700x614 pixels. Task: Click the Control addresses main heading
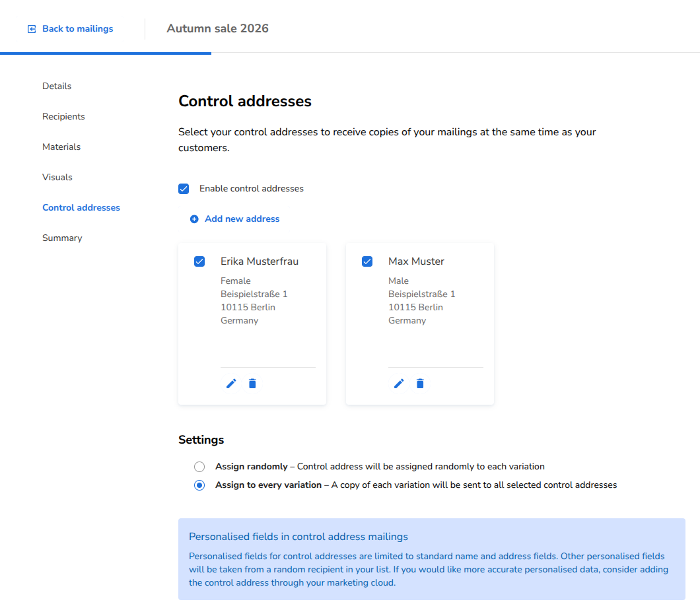pyautogui.click(x=245, y=101)
